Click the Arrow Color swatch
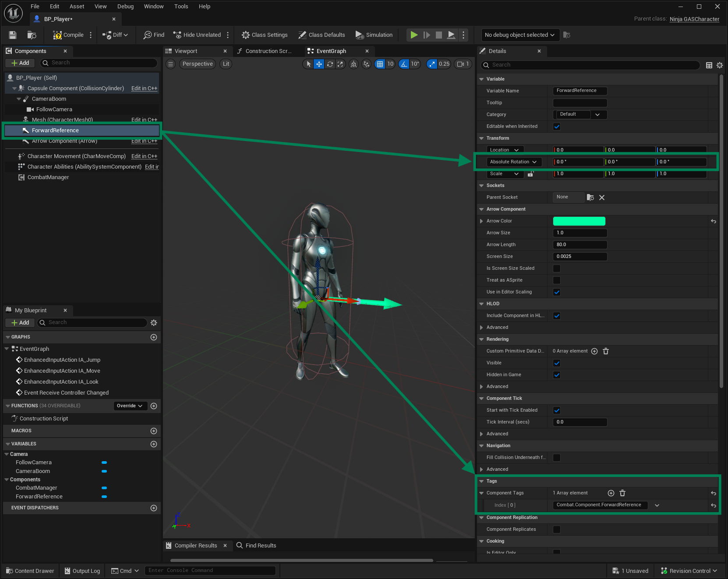 579,221
